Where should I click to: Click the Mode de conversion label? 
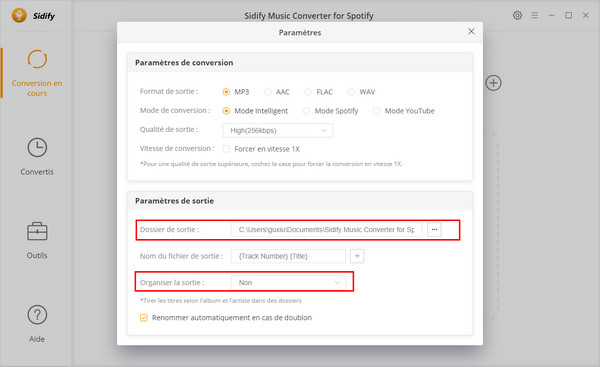coord(175,111)
